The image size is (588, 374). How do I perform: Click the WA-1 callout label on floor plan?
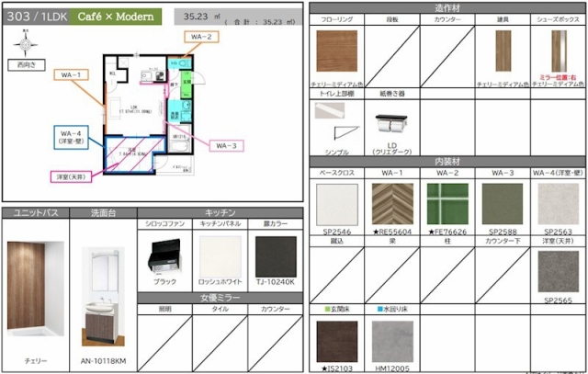pos(71,74)
